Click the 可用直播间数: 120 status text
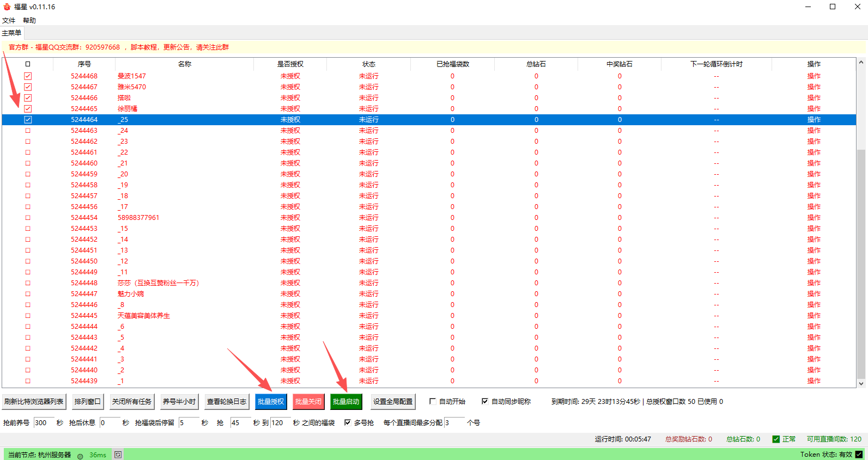868x460 pixels. pos(834,439)
